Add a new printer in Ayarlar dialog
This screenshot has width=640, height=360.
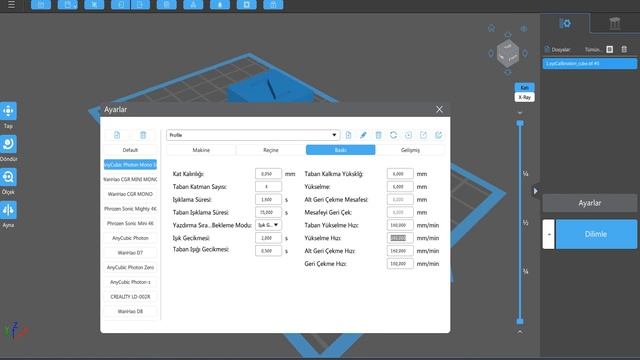point(117,135)
